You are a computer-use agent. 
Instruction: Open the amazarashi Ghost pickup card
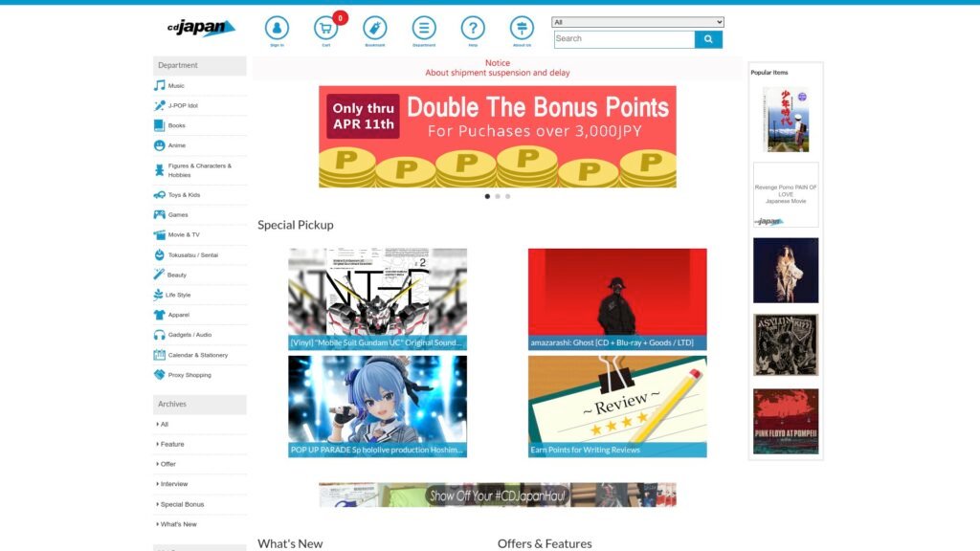pyautogui.click(x=617, y=299)
